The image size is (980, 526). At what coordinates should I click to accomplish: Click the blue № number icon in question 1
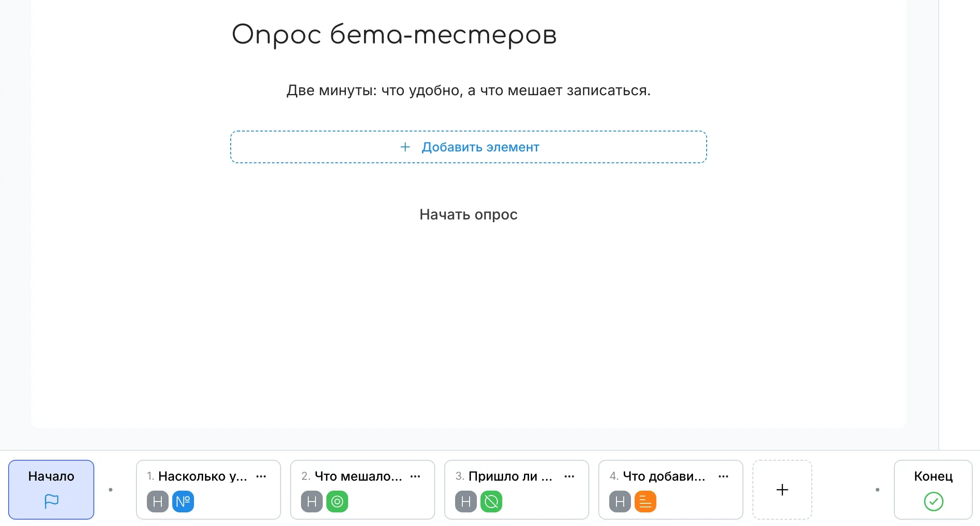(x=183, y=502)
